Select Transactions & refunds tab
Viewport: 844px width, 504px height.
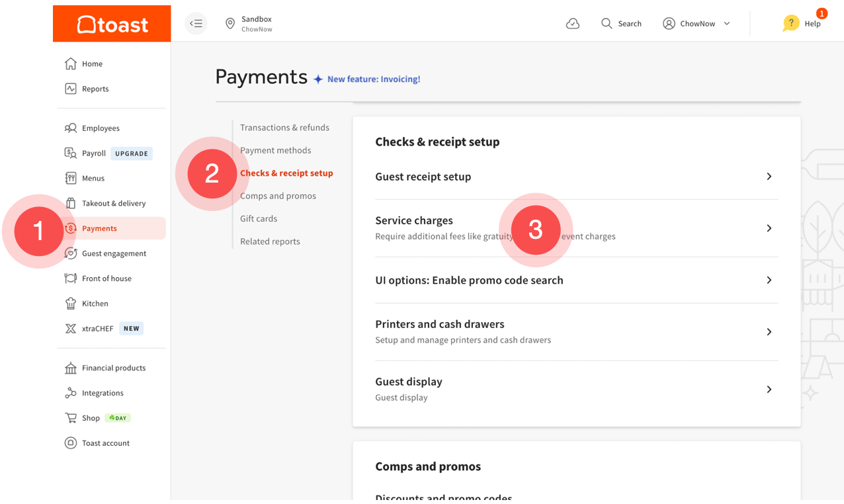coord(284,128)
